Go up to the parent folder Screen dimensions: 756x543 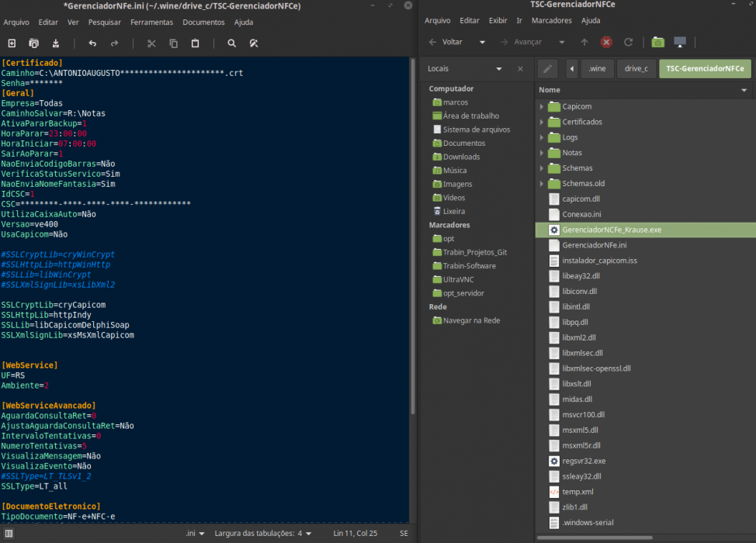[x=584, y=42]
